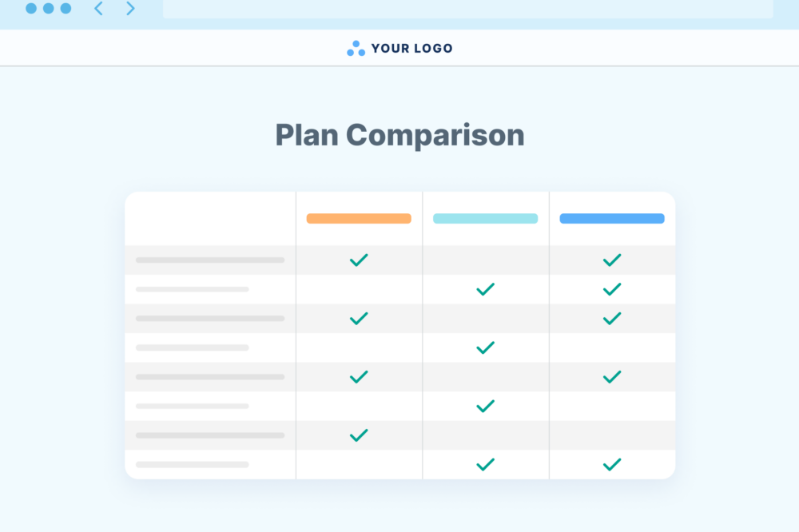Click first-row checkmark in blue plan column
This screenshot has height=532, width=799.
click(612, 260)
